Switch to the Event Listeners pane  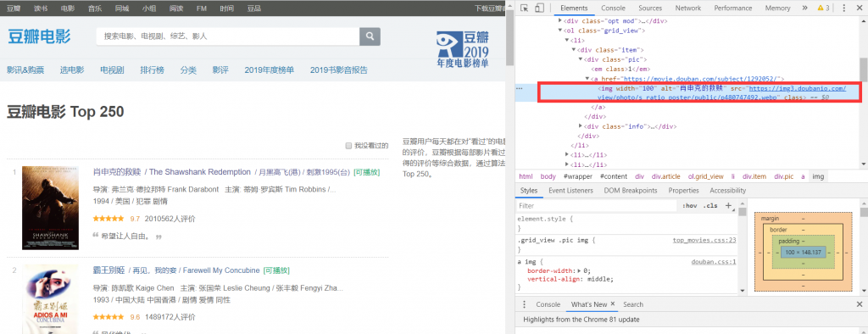(570, 191)
